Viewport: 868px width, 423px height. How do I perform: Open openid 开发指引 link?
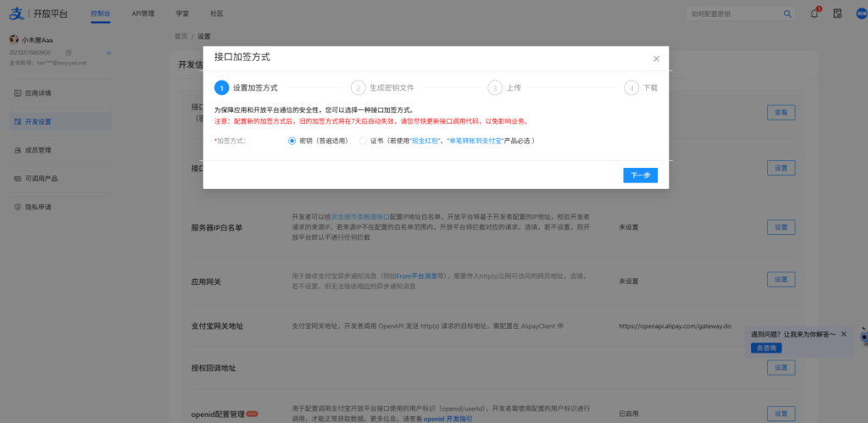[x=448, y=419]
